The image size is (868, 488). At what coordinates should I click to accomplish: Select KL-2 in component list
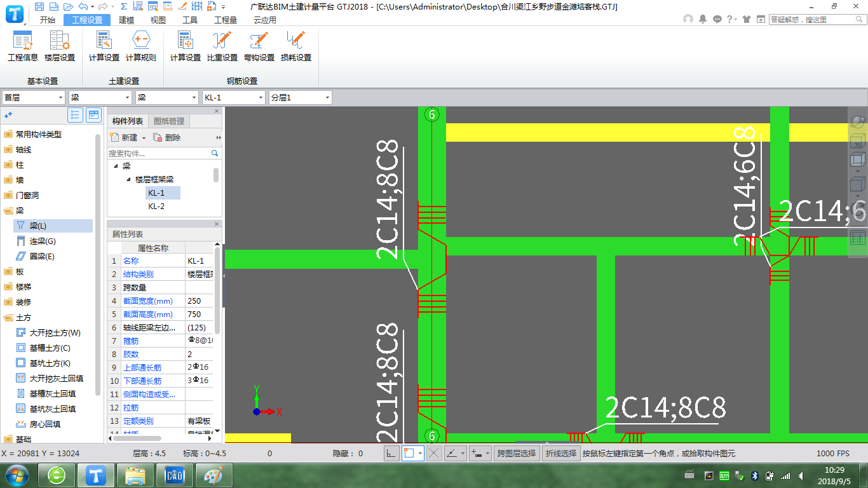click(x=156, y=207)
